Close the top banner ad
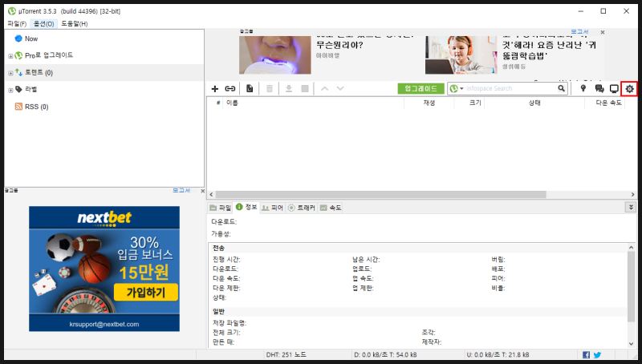The height and width of the screenshot is (364, 642). tap(603, 32)
